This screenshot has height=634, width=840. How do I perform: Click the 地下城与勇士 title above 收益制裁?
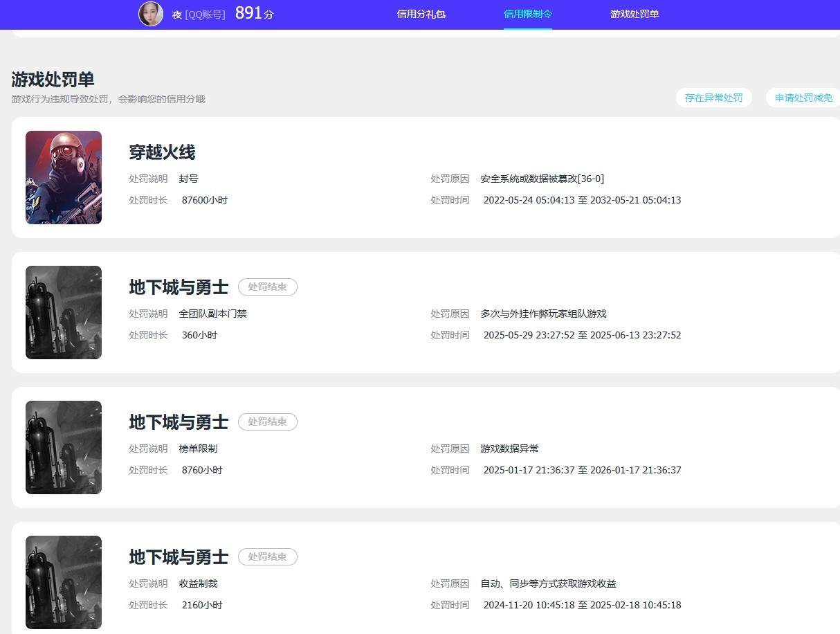coord(179,557)
